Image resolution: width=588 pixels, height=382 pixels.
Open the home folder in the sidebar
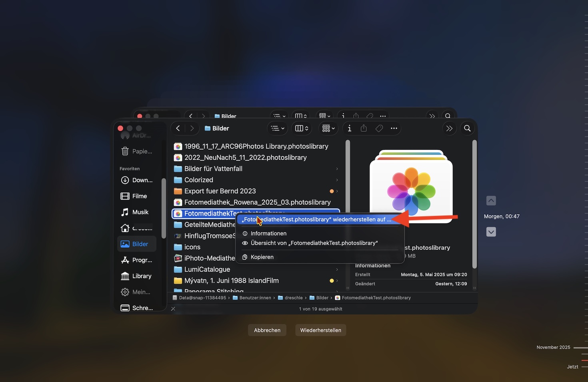click(136, 228)
